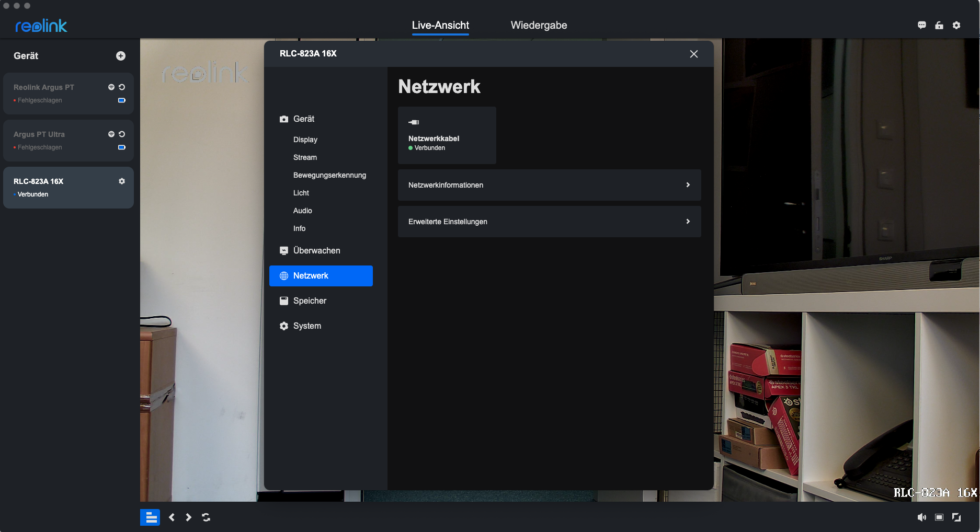Expand Netzwerkinformationen row

coord(549,185)
